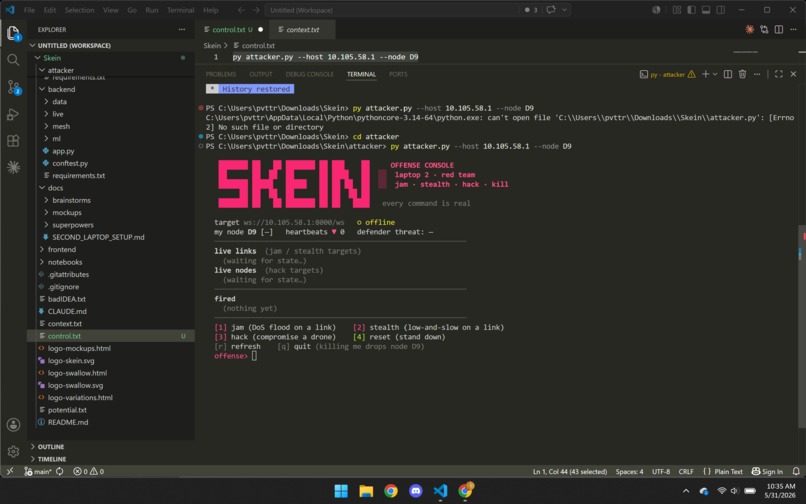Open the Selection menu
Screen dimensions: 806x504
(x=80, y=10)
